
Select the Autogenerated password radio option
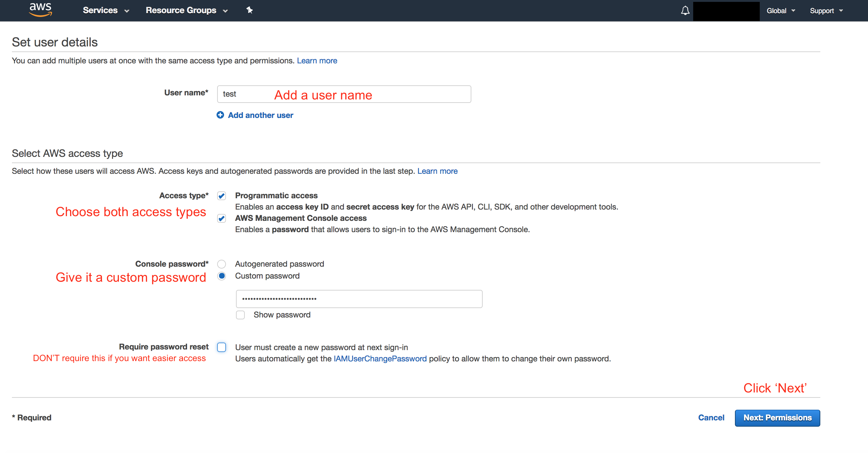pyautogui.click(x=221, y=264)
